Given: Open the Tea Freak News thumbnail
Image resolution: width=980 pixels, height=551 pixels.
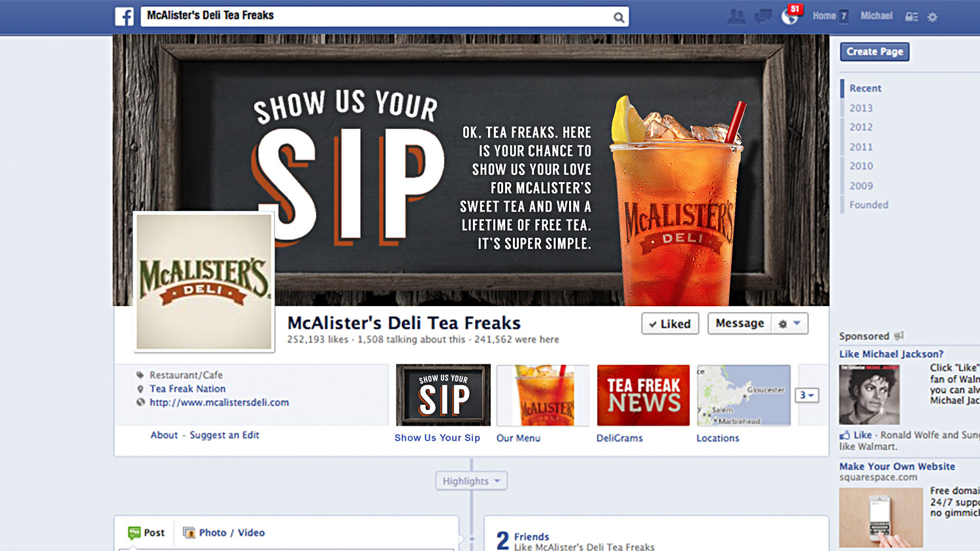Looking at the screenshot, I should tap(643, 396).
